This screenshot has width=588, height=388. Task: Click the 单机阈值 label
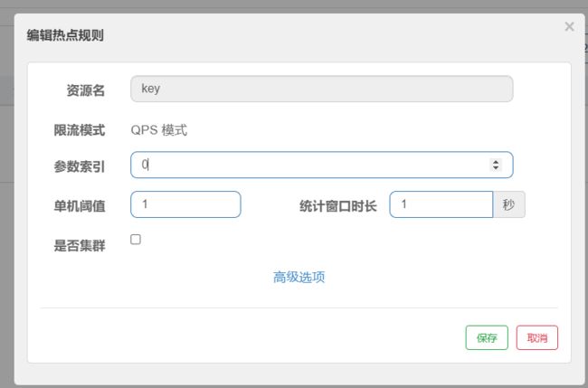click(x=80, y=206)
